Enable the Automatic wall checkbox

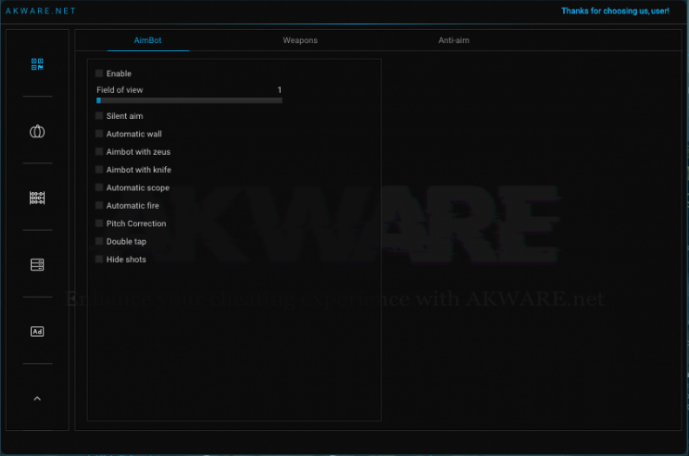(99, 134)
